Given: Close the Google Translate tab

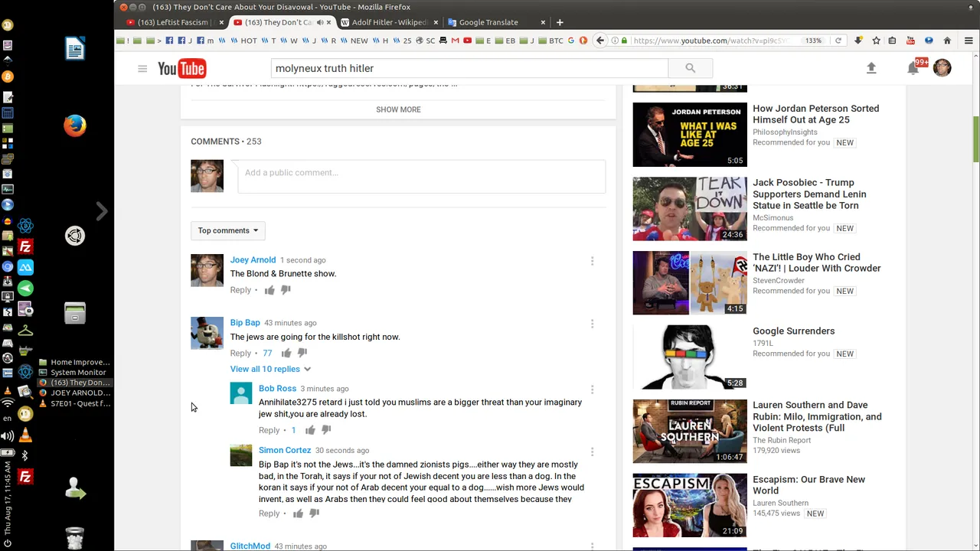Looking at the screenshot, I should [x=543, y=22].
